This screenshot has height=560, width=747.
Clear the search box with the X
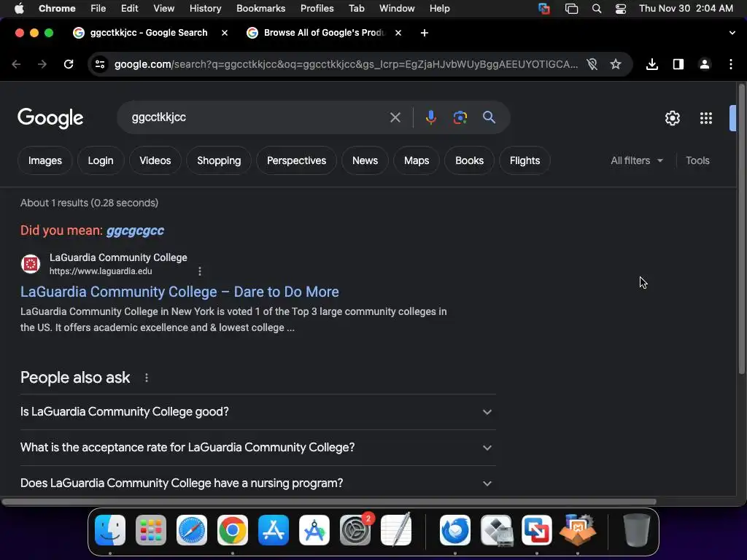coord(395,117)
